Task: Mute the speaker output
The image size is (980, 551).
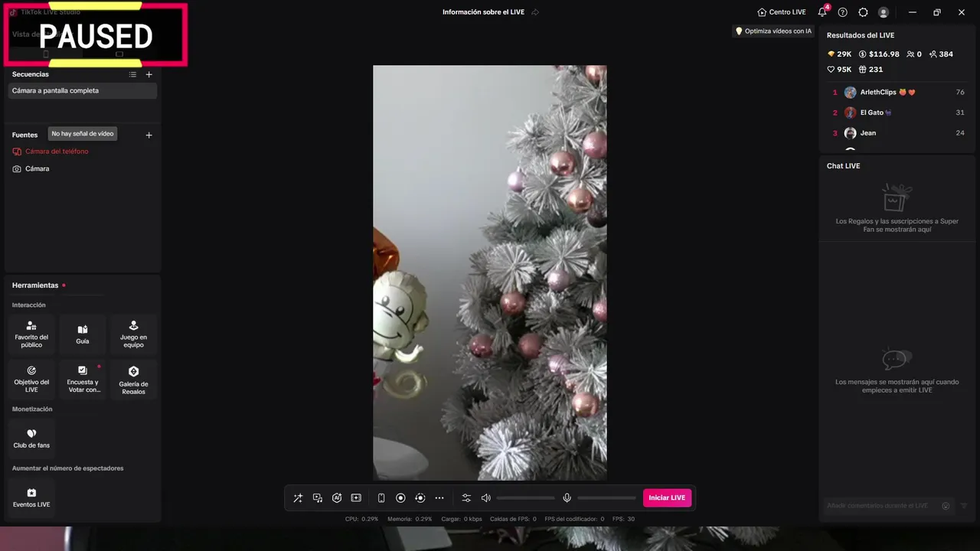Action: pyautogui.click(x=485, y=498)
